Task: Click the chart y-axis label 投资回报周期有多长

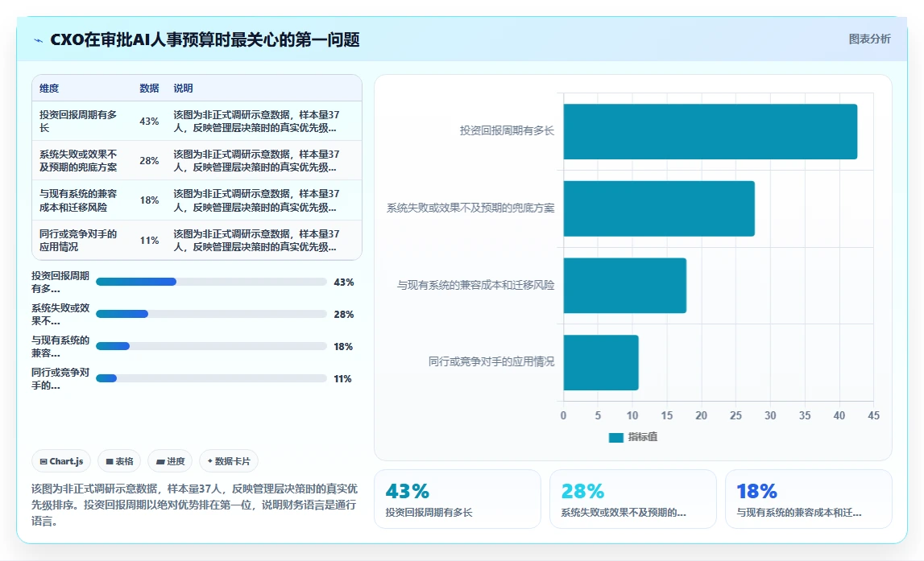Action: 507,130
